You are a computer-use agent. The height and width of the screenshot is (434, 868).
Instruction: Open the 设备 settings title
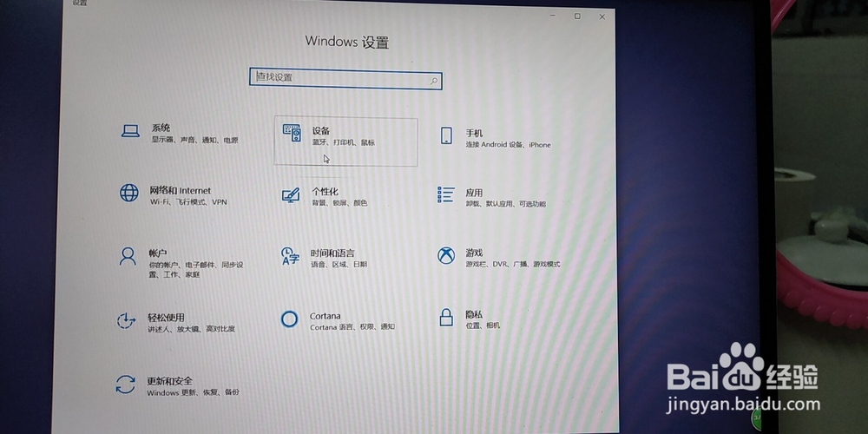click(320, 131)
